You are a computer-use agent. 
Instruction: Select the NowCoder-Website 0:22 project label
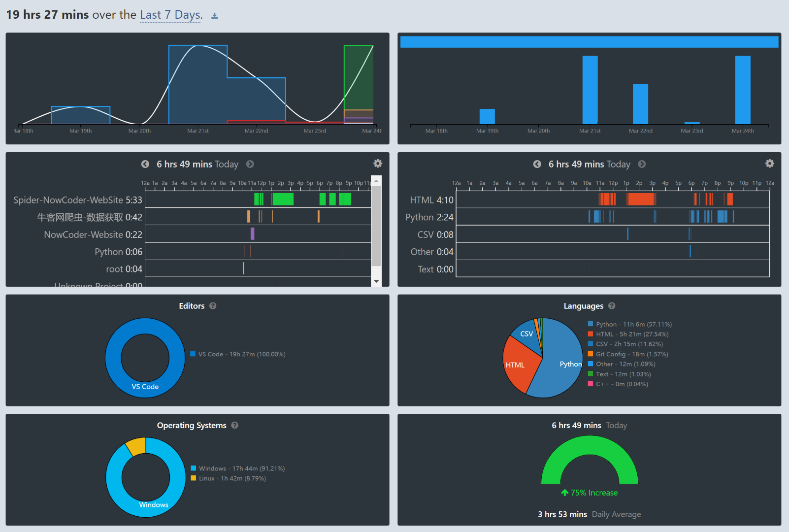[x=93, y=234]
